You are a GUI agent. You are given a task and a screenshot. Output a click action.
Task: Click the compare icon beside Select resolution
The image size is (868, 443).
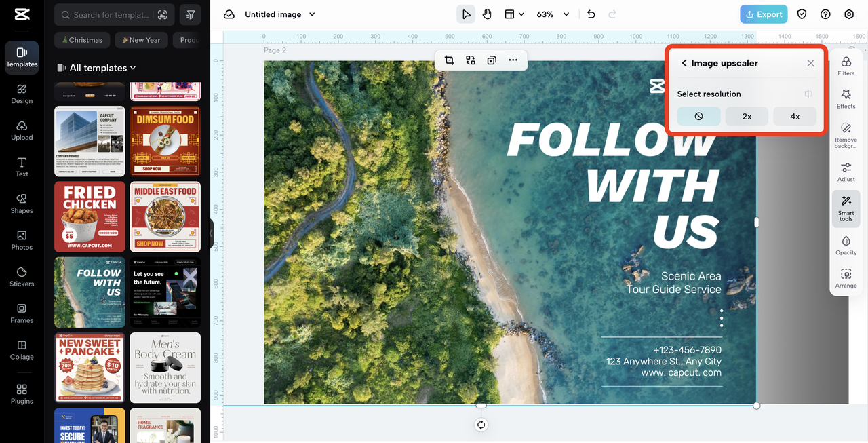click(x=808, y=94)
